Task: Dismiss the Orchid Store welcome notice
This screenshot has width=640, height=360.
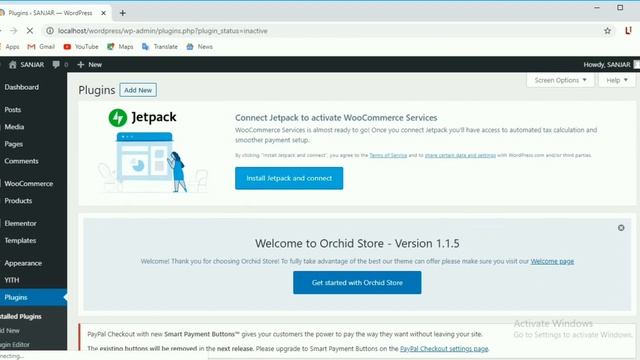Action: click(621, 228)
